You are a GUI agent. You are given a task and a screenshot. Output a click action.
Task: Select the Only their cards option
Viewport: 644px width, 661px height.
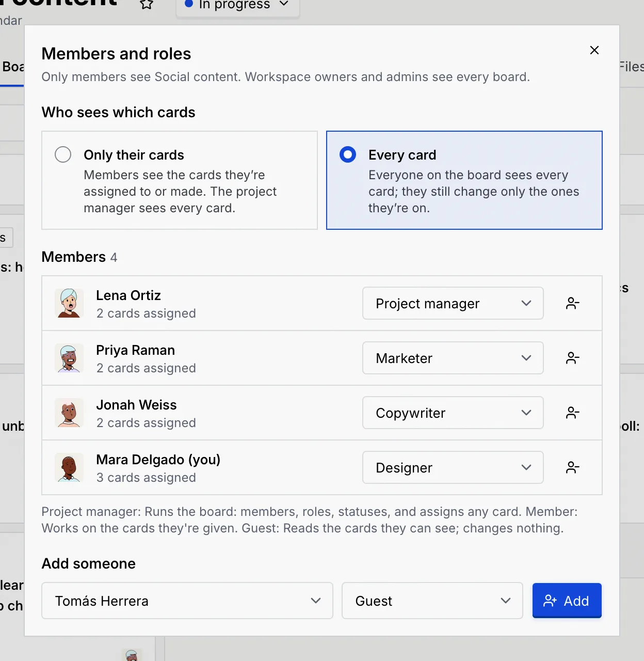tap(180, 180)
